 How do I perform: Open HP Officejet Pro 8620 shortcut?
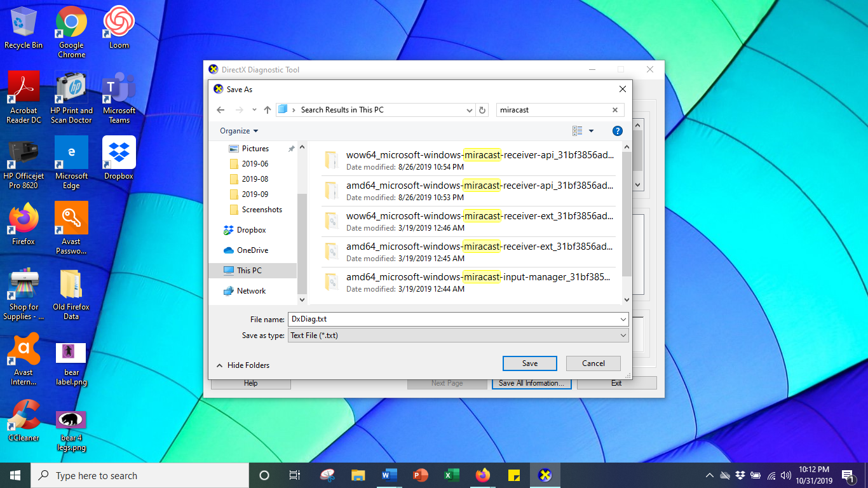coord(24,163)
